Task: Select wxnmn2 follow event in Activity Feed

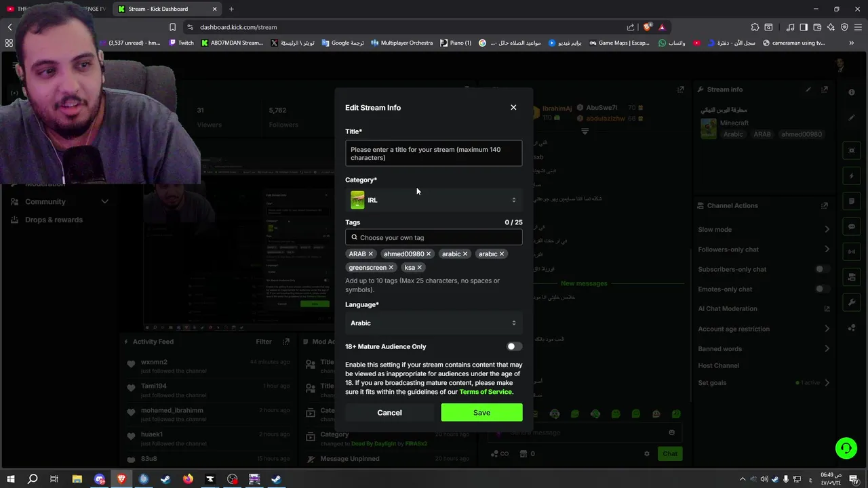Action: [209, 366]
